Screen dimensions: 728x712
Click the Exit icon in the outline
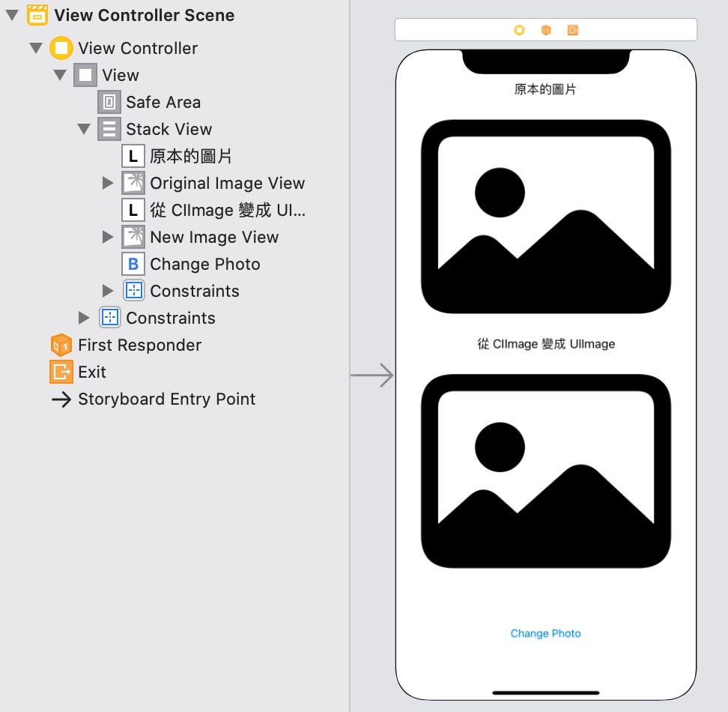click(x=61, y=372)
